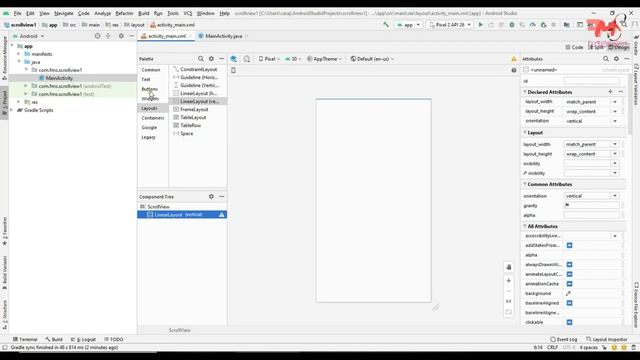Open the Default (en-us) locale dropdown
Viewport: 640px width, 360px height.
[372, 59]
